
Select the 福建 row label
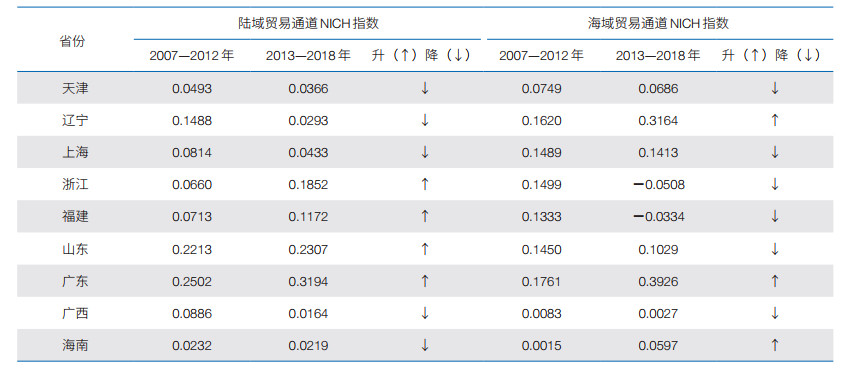click(x=75, y=217)
